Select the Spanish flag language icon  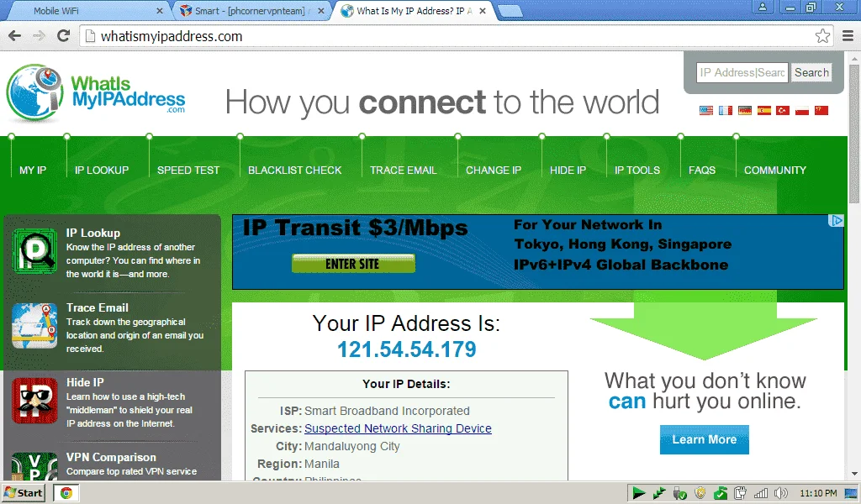pos(763,110)
